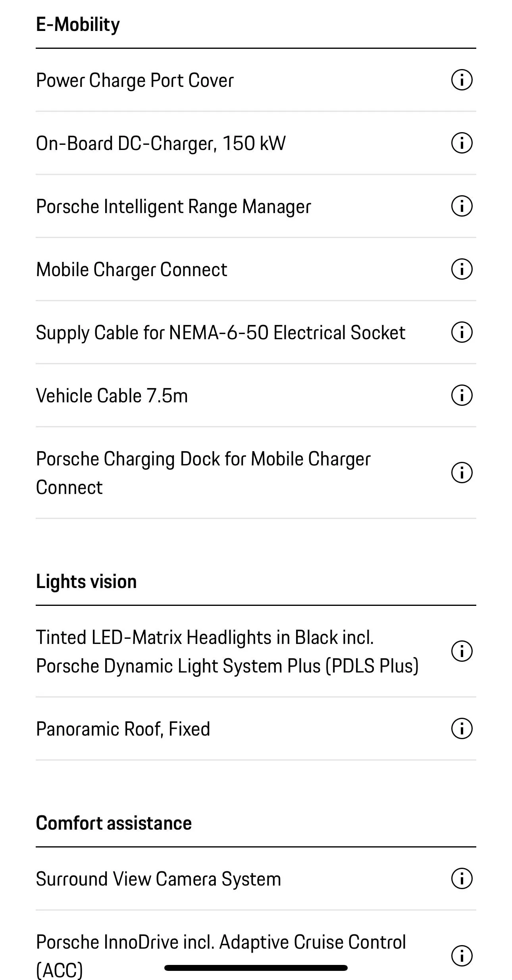Open info for NEMA-6-50 Supply Cable
Viewport: 512px width, 980px height.
coord(462,332)
